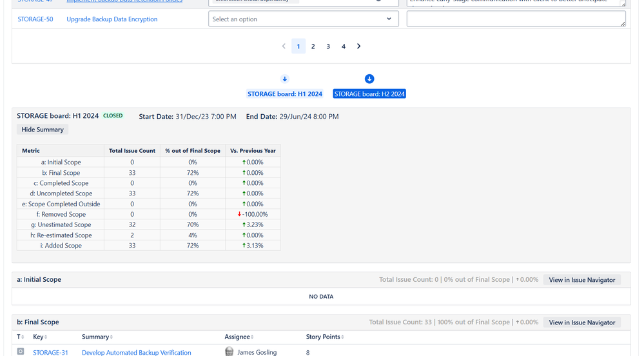Image resolution: width=644 pixels, height=356 pixels.
Task: Go to next page with right chevron
Action: tap(358, 46)
